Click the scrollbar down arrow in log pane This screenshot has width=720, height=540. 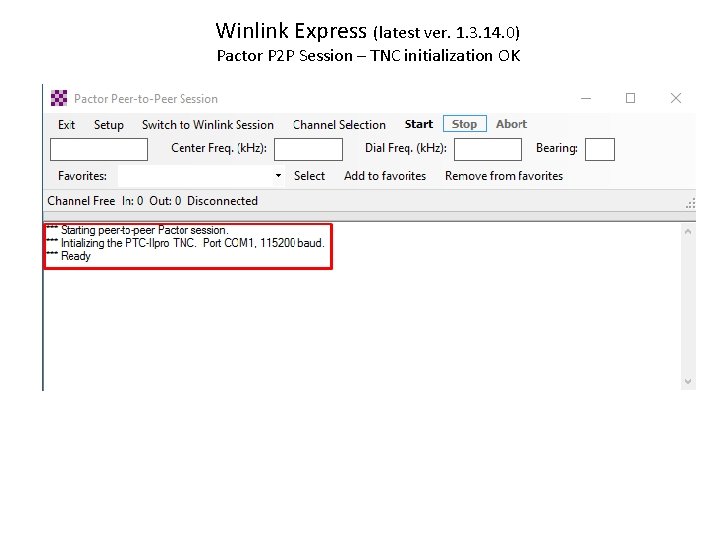click(688, 381)
